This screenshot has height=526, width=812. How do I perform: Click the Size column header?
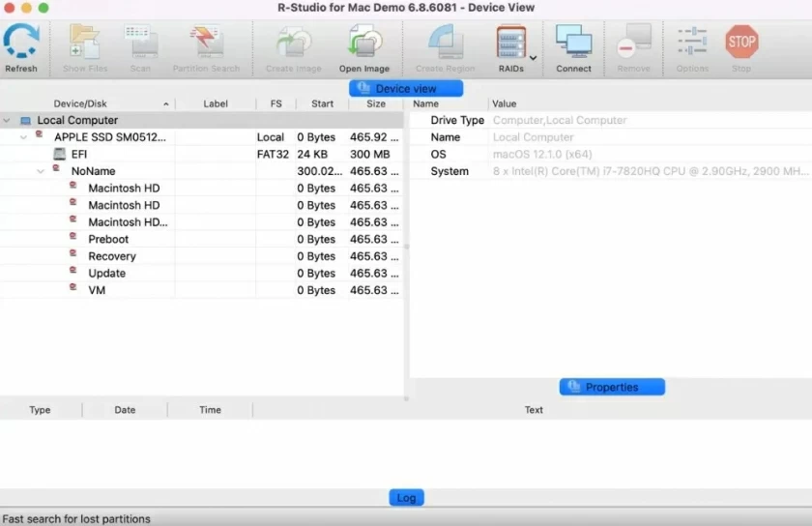click(376, 103)
